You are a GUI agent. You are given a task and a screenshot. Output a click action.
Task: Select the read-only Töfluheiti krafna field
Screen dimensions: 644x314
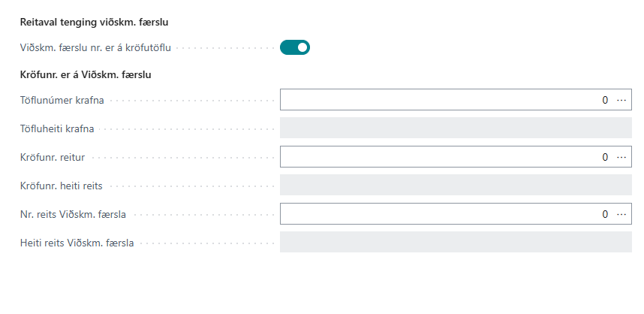pos(456,128)
